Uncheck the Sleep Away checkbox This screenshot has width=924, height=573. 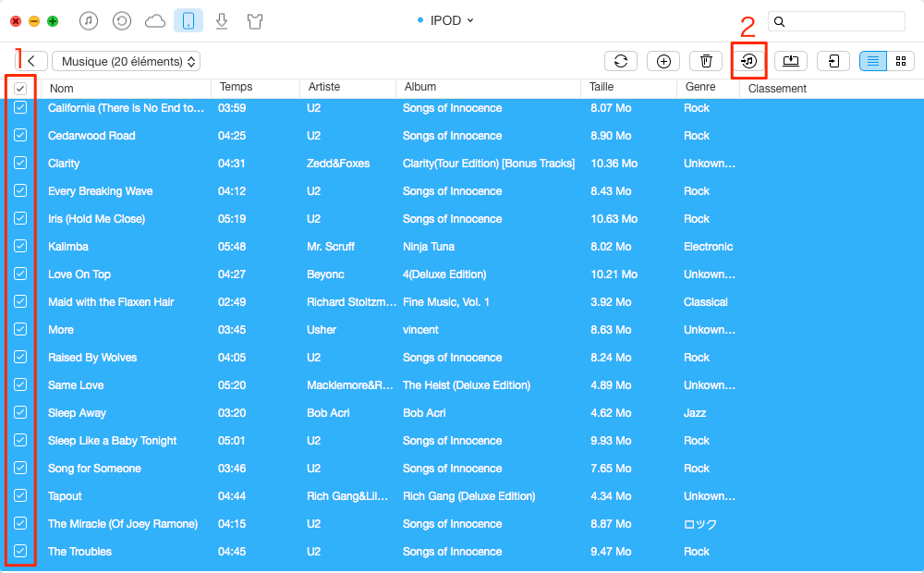pyautogui.click(x=20, y=412)
